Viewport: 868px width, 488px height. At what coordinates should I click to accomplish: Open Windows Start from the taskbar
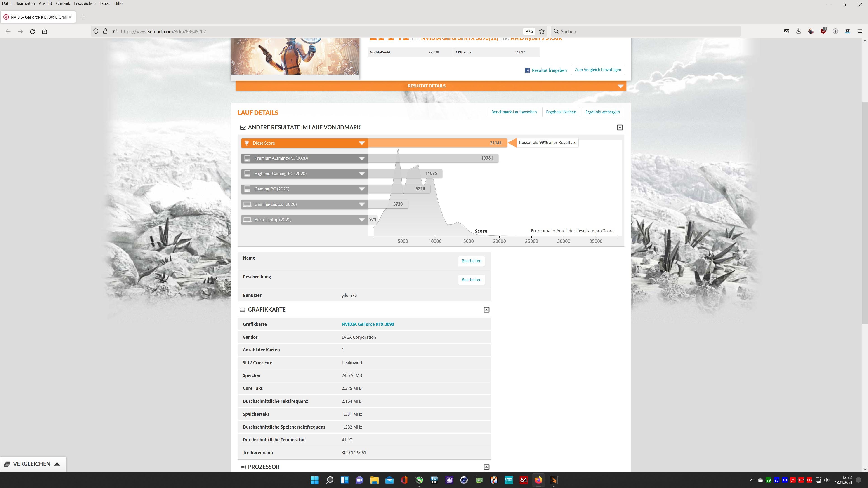pyautogui.click(x=314, y=480)
